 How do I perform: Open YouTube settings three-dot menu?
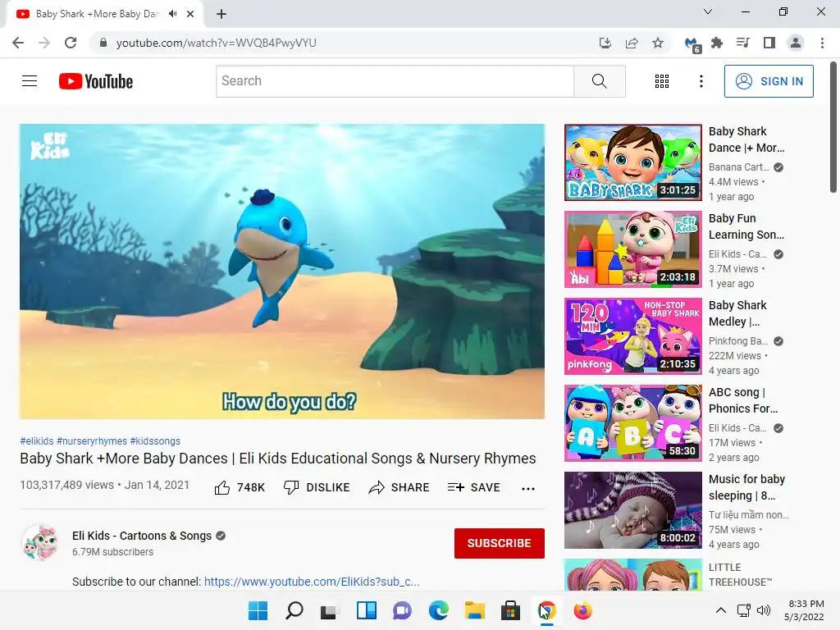[x=701, y=81]
